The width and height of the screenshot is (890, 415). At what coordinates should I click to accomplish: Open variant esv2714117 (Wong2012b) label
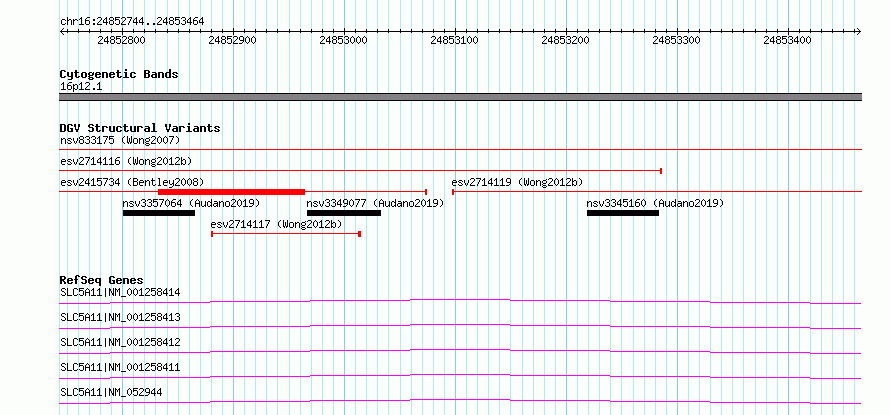276,224
